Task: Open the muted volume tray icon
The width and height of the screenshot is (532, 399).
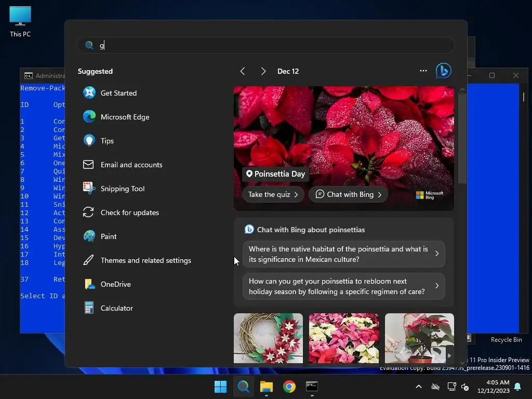Action: click(465, 387)
